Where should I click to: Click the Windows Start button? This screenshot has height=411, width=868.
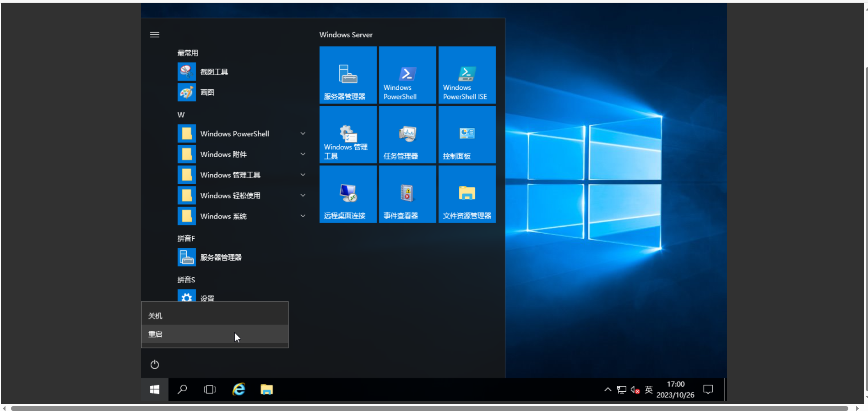[x=155, y=389]
